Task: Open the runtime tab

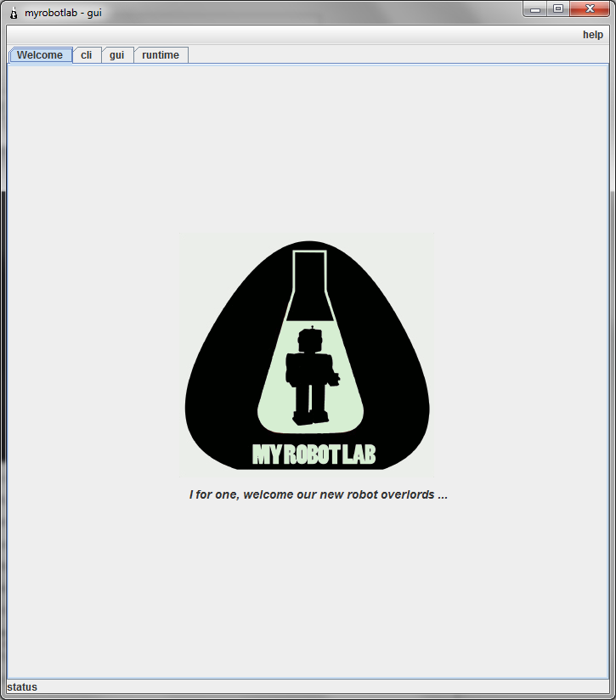Action: tap(161, 55)
